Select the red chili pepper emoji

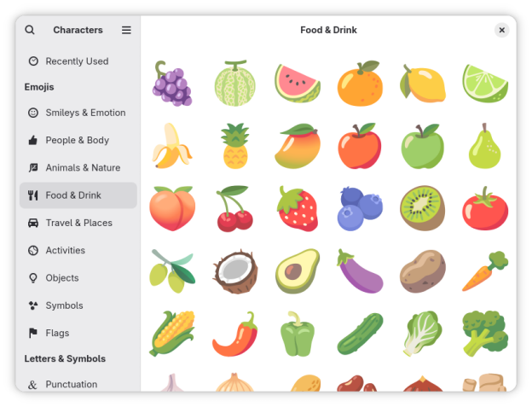coord(234,334)
